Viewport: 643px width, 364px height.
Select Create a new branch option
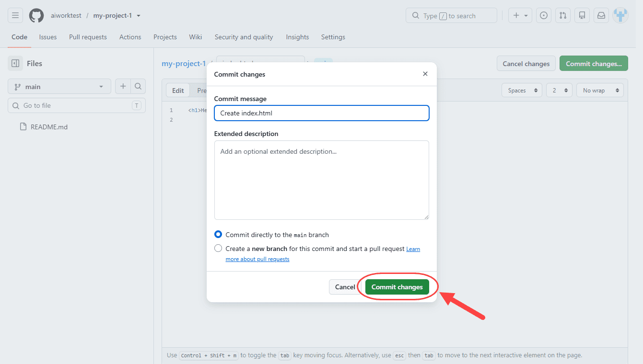(x=218, y=248)
